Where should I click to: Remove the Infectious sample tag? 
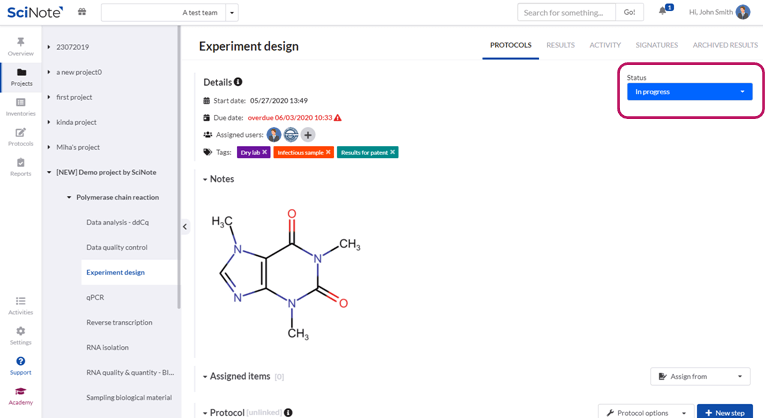click(328, 152)
